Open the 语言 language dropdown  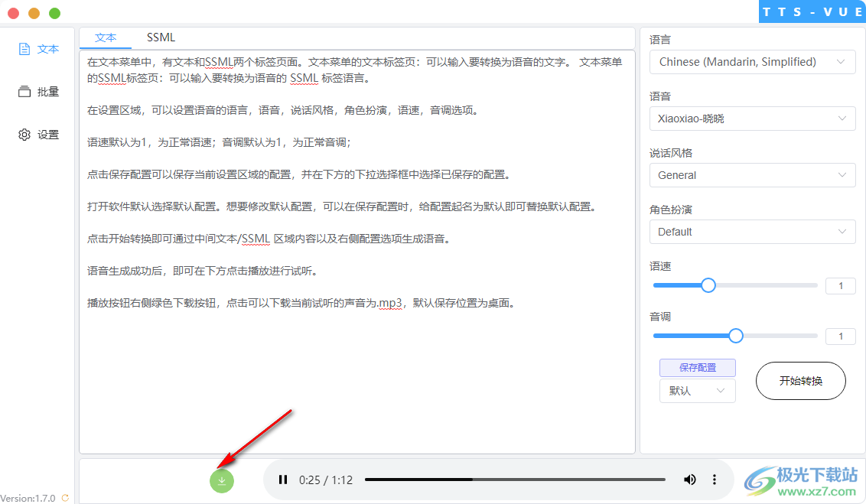(x=752, y=62)
